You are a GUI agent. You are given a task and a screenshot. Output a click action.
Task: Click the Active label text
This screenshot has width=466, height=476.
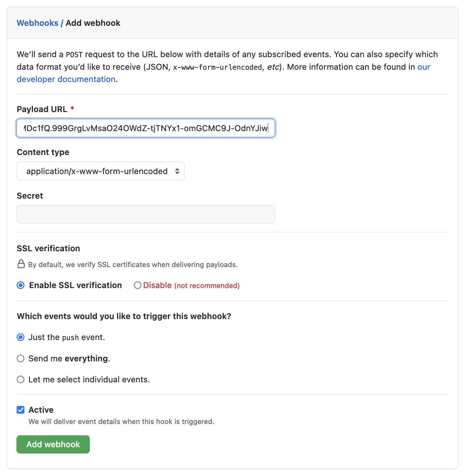pyautogui.click(x=41, y=410)
